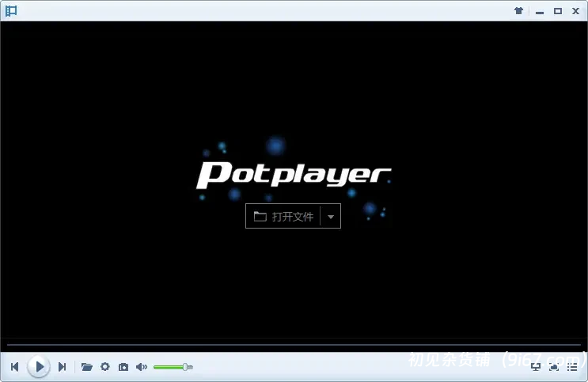Expand the dropdown arrow beside 打开文件

pyautogui.click(x=331, y=216)
